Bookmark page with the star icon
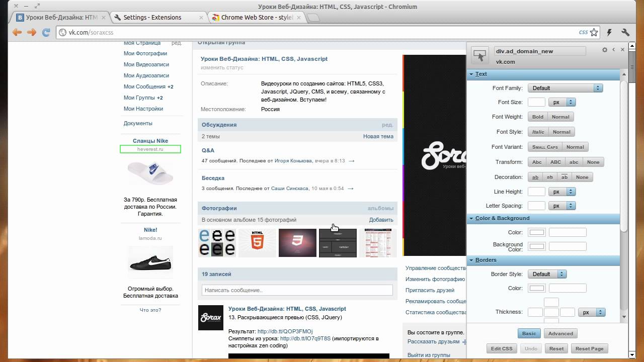This screenshot has height=362, width=644. (594, 32)
